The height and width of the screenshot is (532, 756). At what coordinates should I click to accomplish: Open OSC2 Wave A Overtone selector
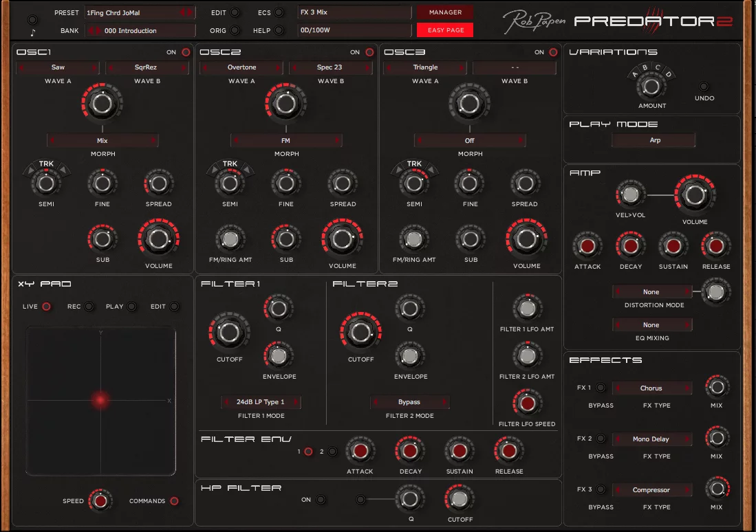[241, 67]
